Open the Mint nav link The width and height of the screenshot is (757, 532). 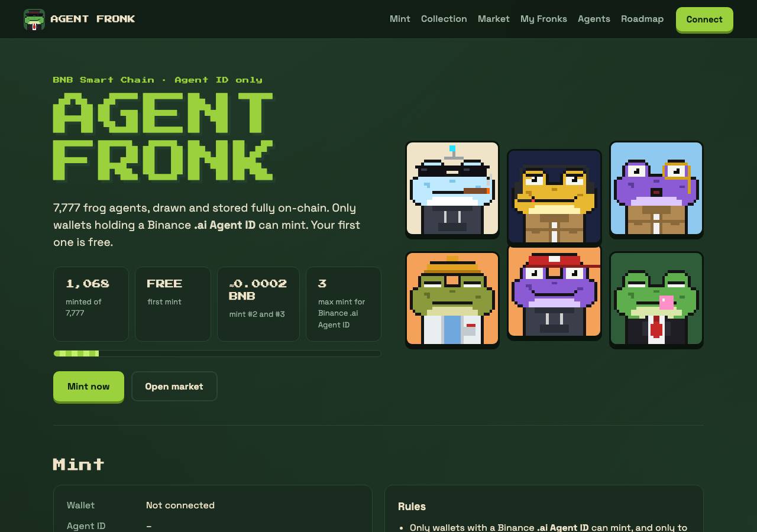tap(400, 19)
